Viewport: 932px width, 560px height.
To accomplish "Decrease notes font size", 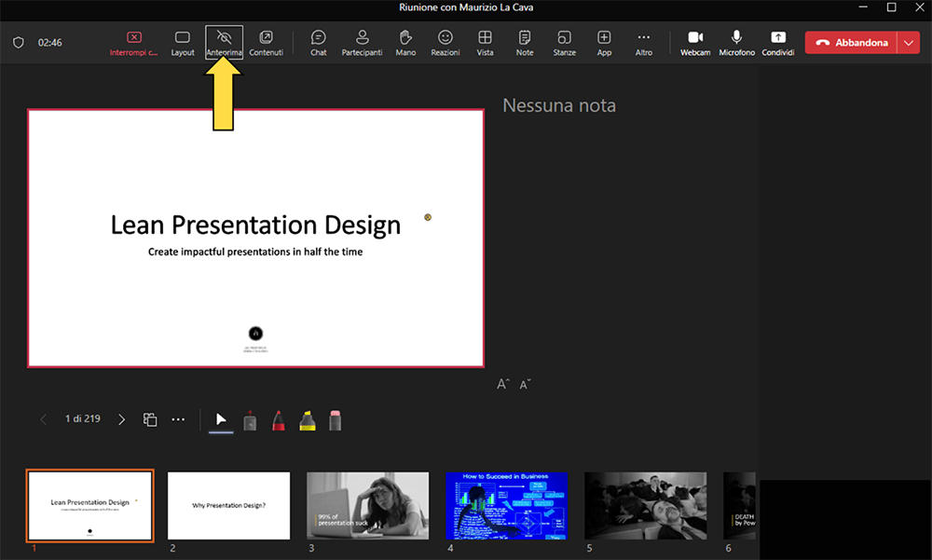I will click(526, 384).
